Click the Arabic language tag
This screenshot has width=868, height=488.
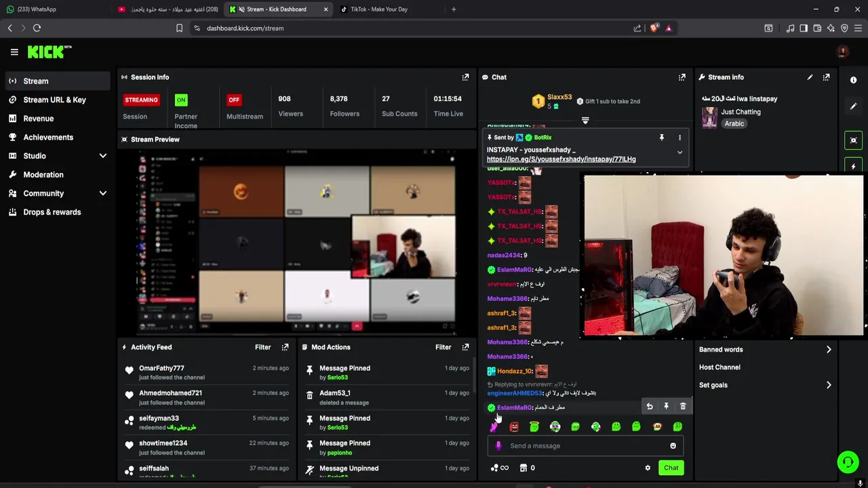click(734, 123)
